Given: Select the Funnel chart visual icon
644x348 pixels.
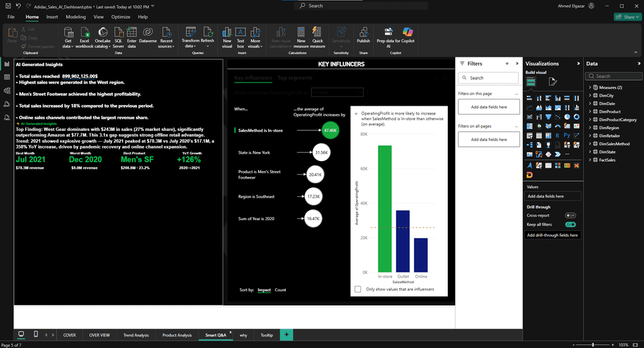Looking at the screenshot, I should (548, 116).
